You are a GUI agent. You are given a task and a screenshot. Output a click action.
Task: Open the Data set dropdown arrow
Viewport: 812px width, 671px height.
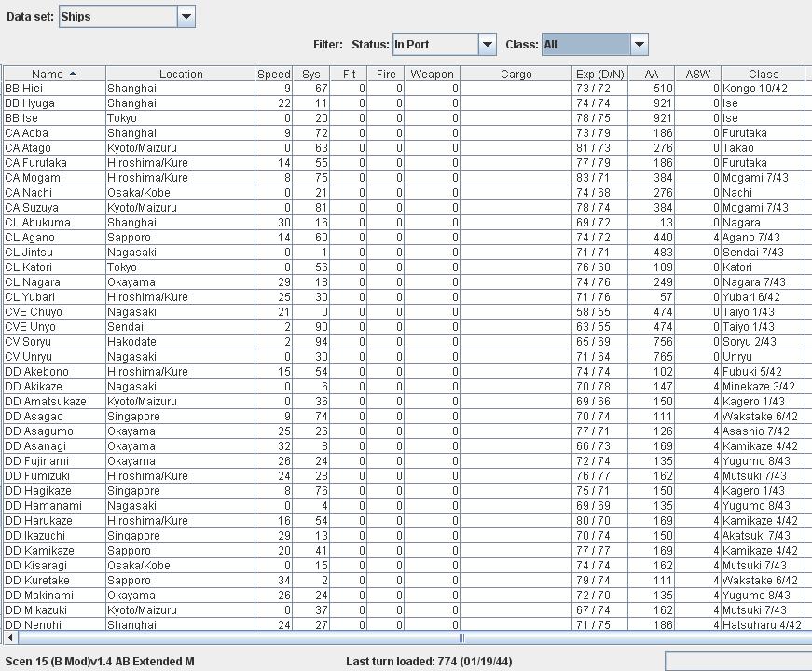pyautogui.click(x=186, y=17)
